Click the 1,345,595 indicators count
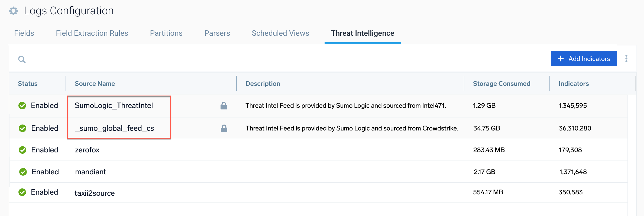This screenshot has width=644, height=216. tap(573, 106)
